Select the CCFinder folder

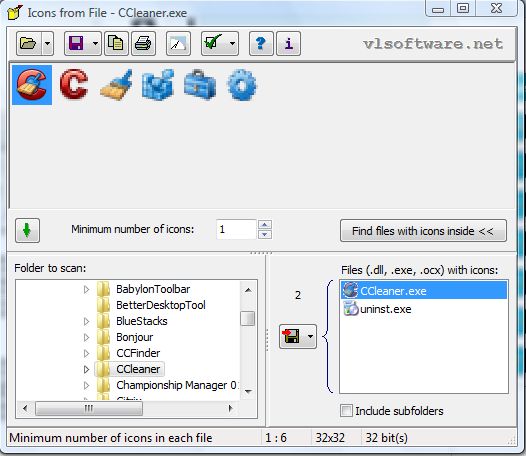click(x=138, y=353)
